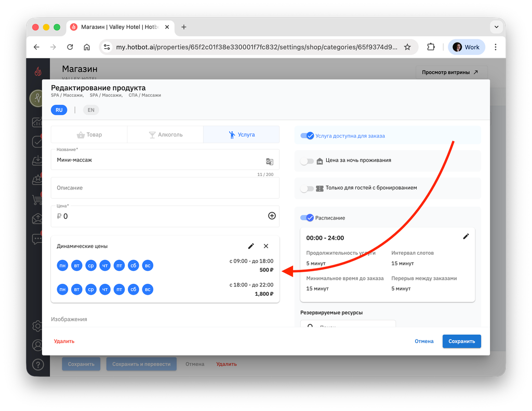Toggle вс in 09:00-18:00 price row
This screenshot has height=411, width=532.
tap(148, 266)
